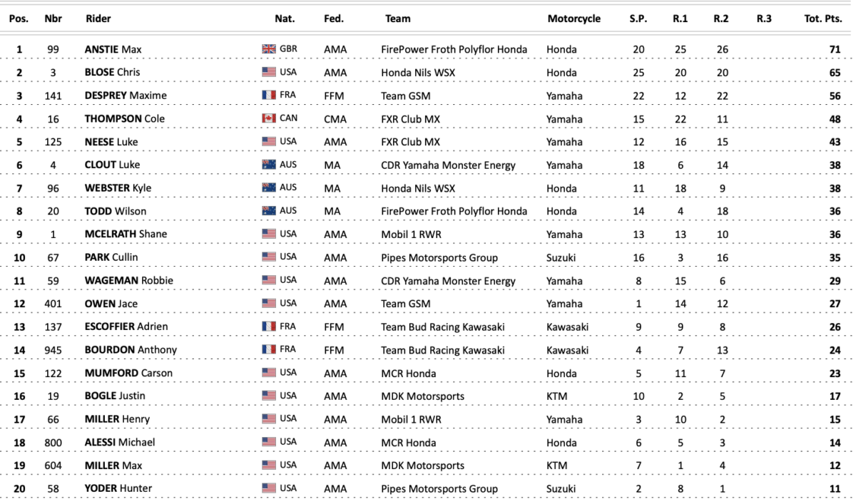Click the Team column header

[x=397, y=19]
